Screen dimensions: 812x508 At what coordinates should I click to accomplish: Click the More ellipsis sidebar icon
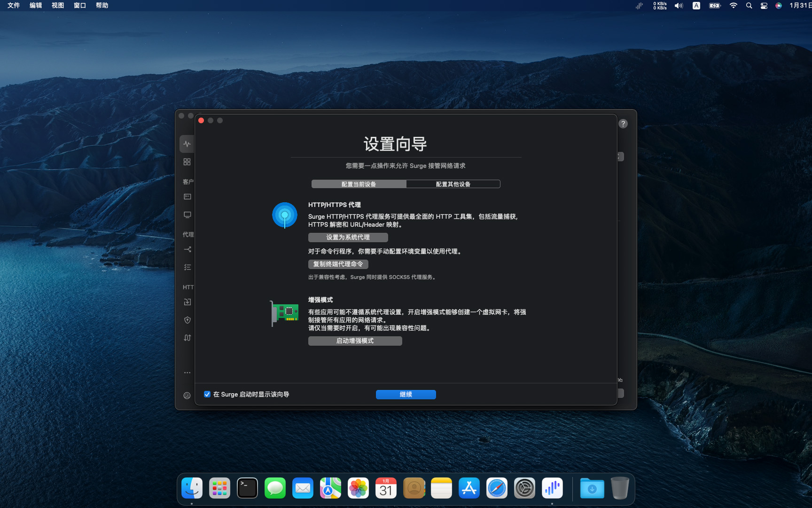pos(187,373)
